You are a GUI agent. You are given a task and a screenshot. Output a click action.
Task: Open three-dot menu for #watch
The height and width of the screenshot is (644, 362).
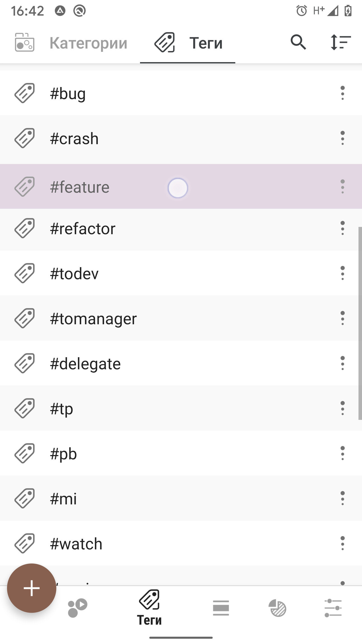(x=343, y=543)
